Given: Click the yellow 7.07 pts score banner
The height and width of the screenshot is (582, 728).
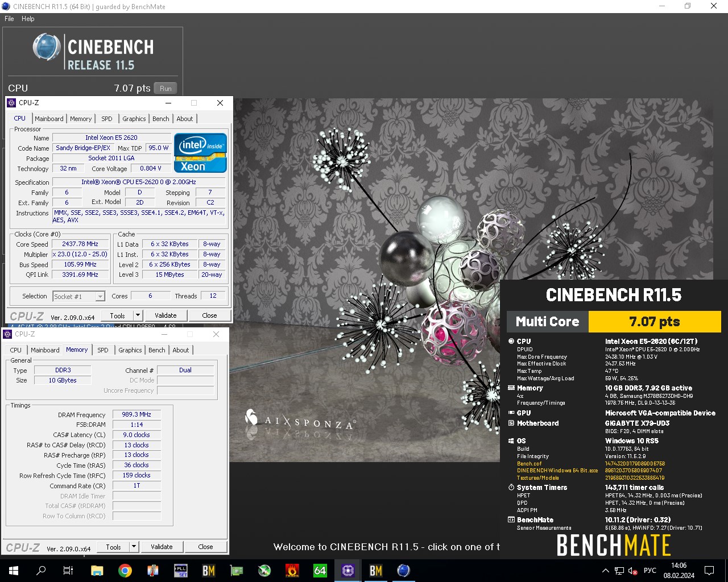Looking at the screenshot, I should coord(655,322).
